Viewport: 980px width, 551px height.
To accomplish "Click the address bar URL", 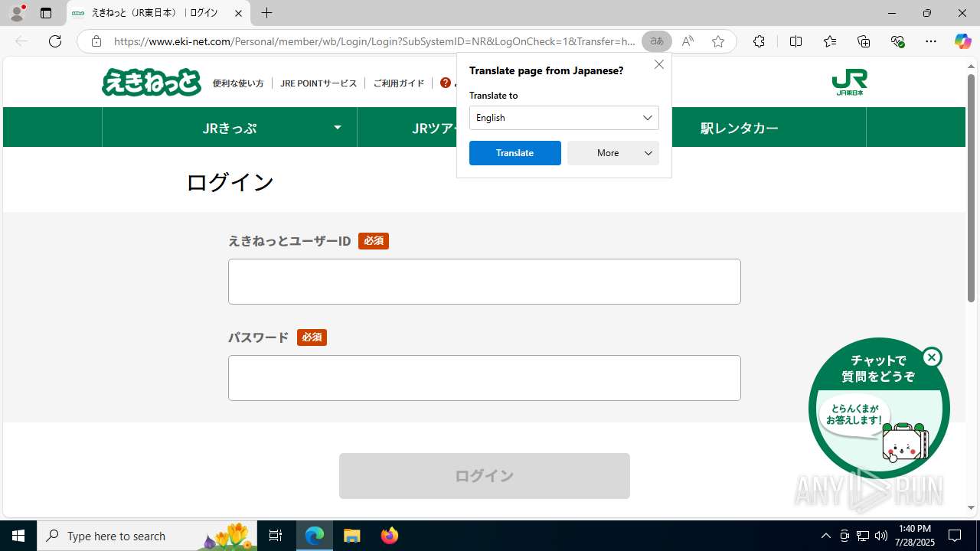I will pyautogui.click(x=374, y=41).
